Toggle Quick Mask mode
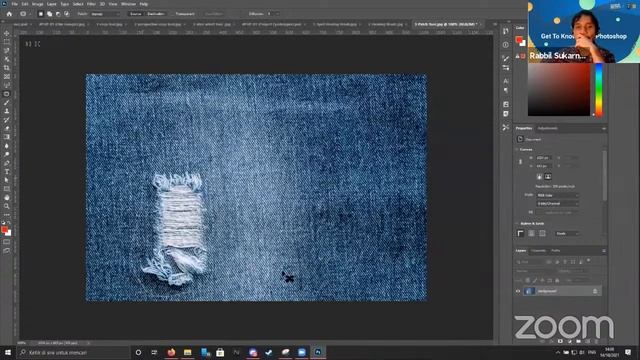The image size is (640, 360). (7, 242)
